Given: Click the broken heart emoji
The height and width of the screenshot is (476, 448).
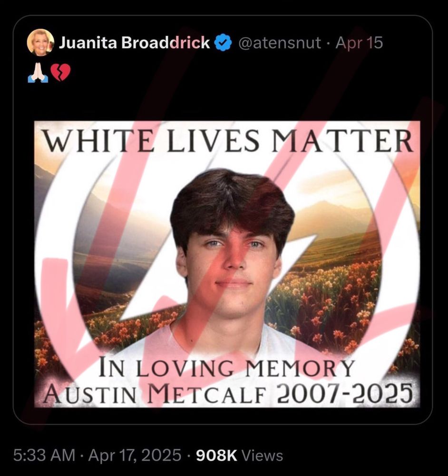Looking at the screenshot, I should pyautogui.click(x=60, y=72).
